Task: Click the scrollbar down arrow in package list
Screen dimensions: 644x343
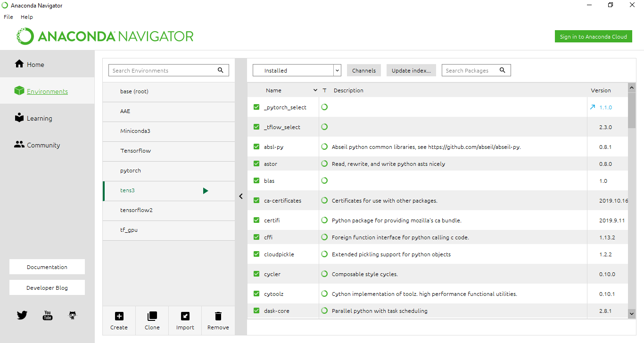Action: pyautogui.click(x=632, y=313)
